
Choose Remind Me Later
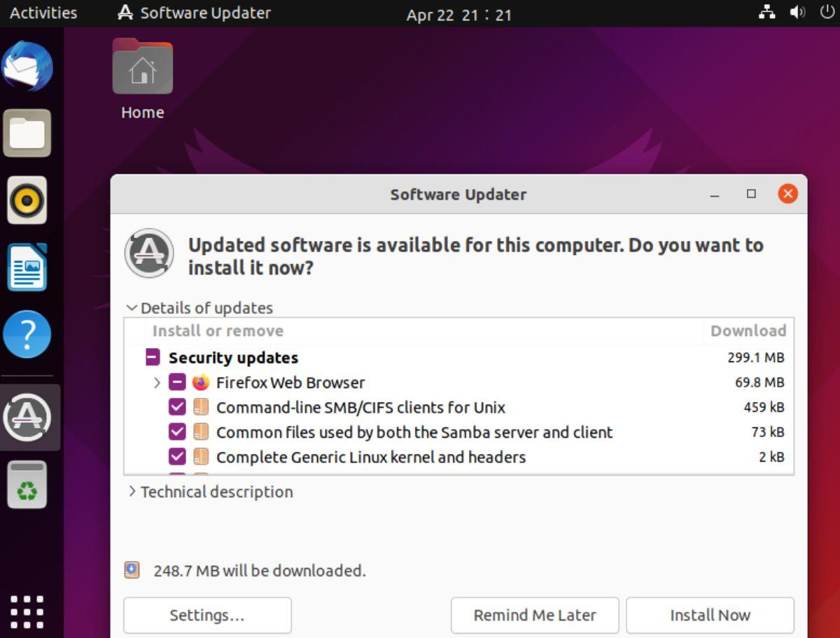[535, 615]
